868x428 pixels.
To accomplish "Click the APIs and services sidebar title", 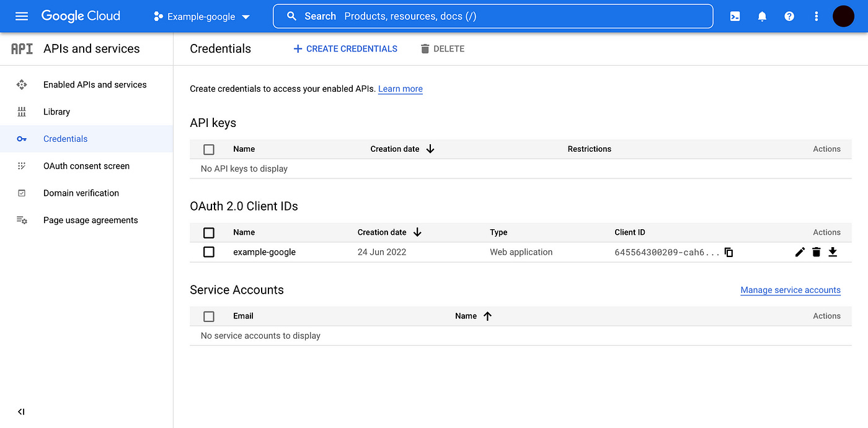I will (92, 48).
